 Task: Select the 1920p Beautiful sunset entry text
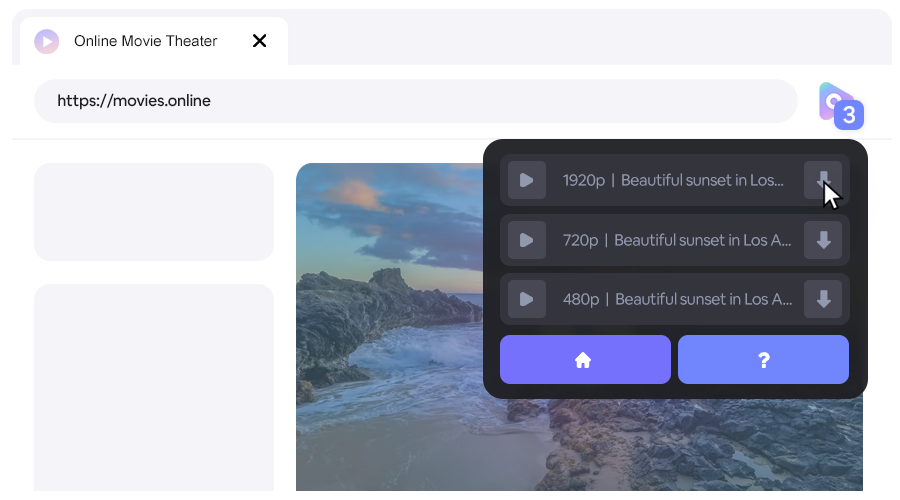(673, 181)
